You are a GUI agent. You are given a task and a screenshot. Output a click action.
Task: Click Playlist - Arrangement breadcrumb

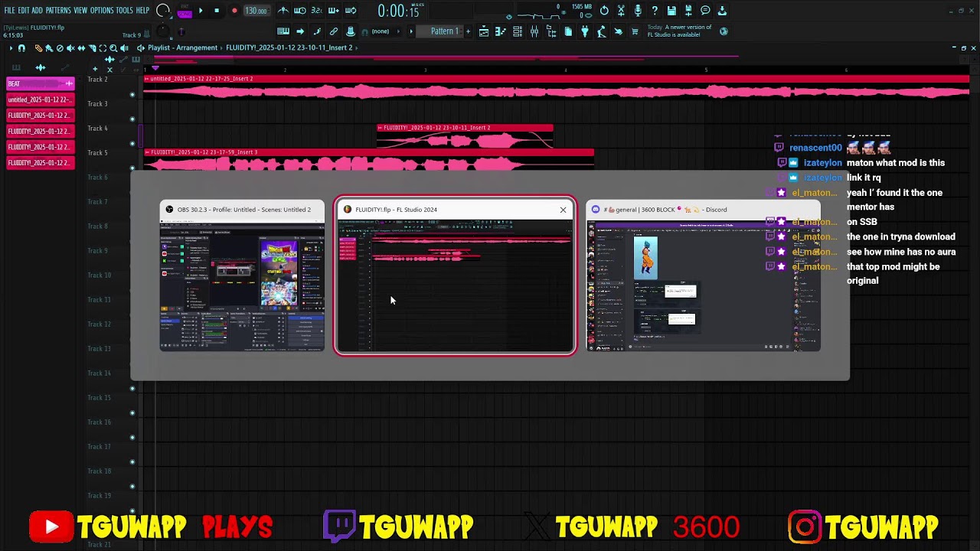pos(182,47)
